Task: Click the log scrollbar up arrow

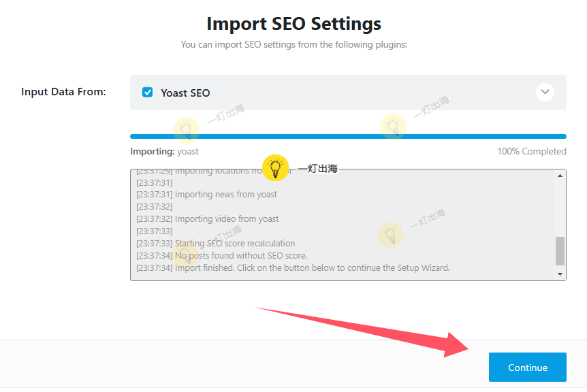Action: (x=560, y=176)
